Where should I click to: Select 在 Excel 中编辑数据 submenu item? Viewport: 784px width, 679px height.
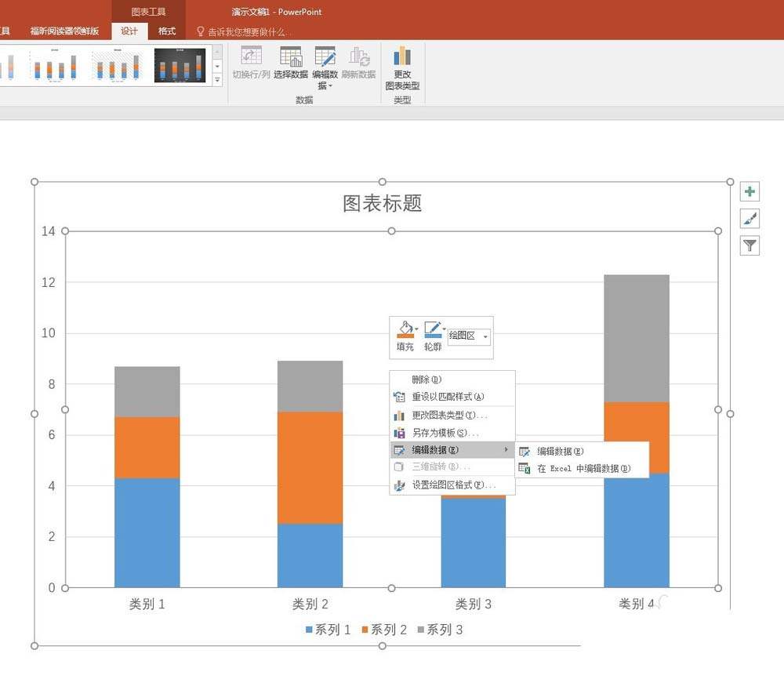(x=583, y=469)
